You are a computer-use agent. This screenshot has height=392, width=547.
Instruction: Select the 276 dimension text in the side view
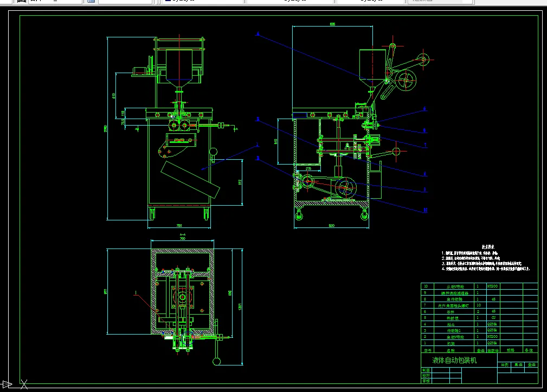pyautogui.click(x=308, y=168)
